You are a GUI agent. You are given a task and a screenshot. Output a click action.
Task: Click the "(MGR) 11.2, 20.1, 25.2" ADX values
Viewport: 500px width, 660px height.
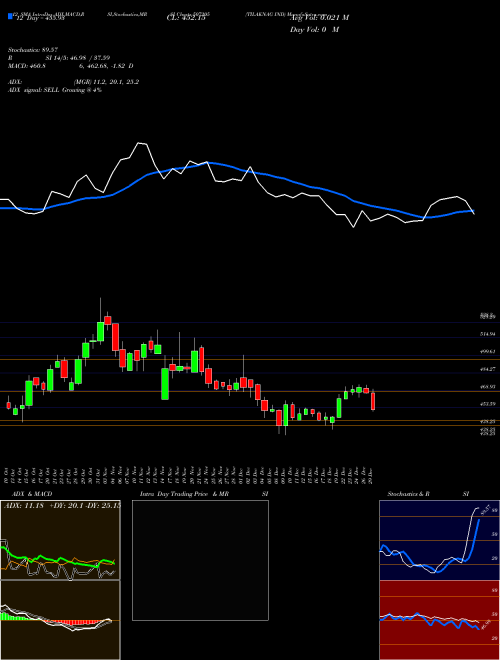click(x=106, y=82)
